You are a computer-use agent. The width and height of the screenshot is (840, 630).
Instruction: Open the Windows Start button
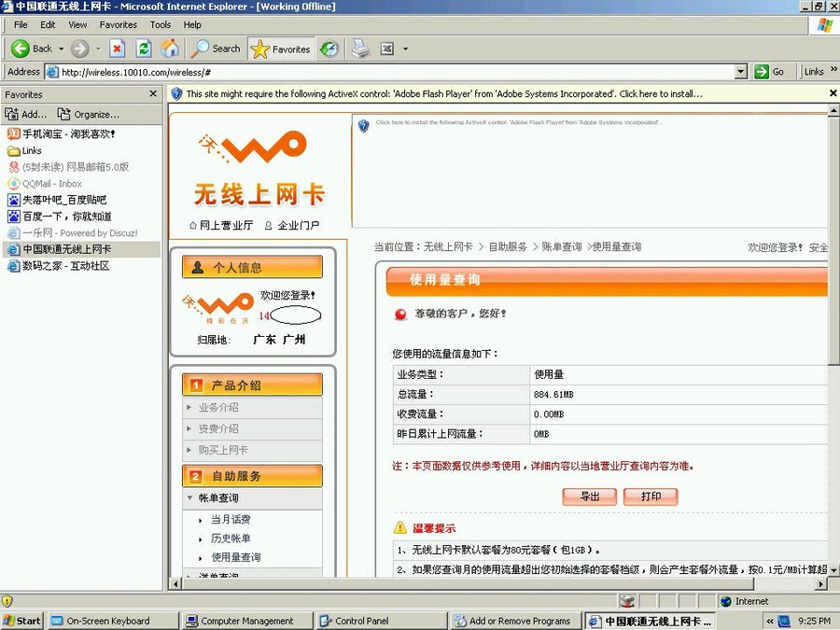pos(22,621)
